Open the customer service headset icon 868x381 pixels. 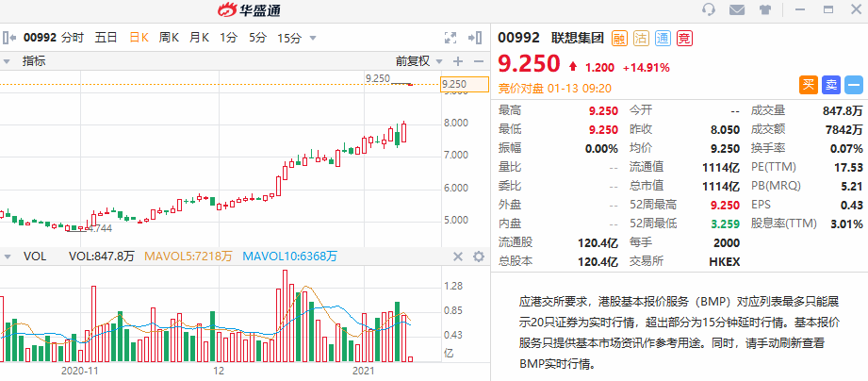709,9
